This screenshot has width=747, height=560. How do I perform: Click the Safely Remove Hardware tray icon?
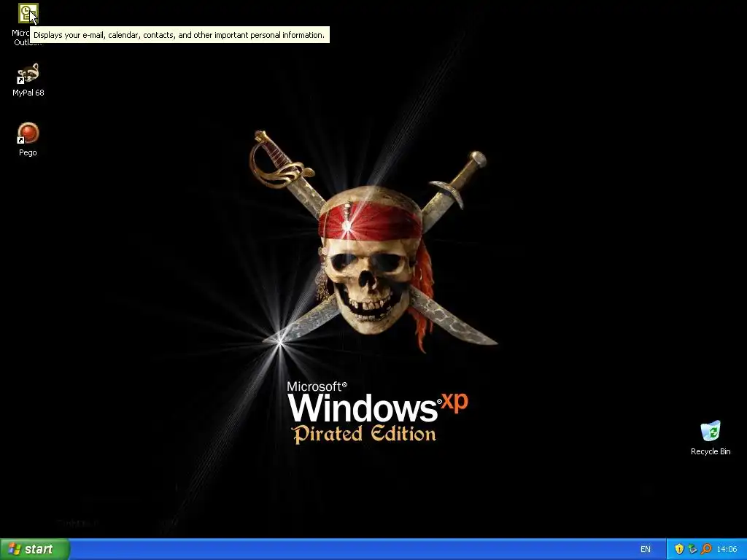click(692, 549)
